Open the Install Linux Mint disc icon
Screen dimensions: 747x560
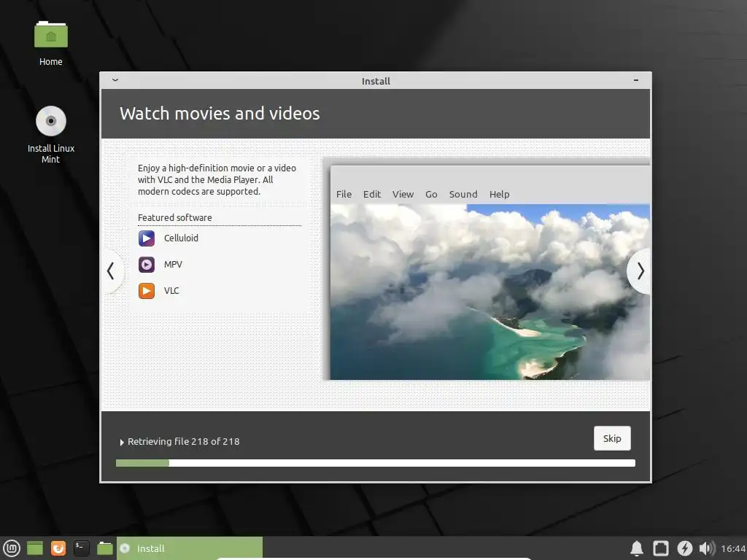click(51, 121)
